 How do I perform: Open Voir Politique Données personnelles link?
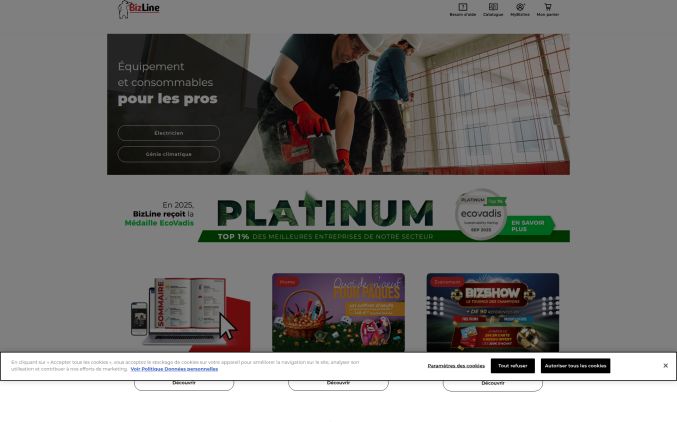click(174, 369)
